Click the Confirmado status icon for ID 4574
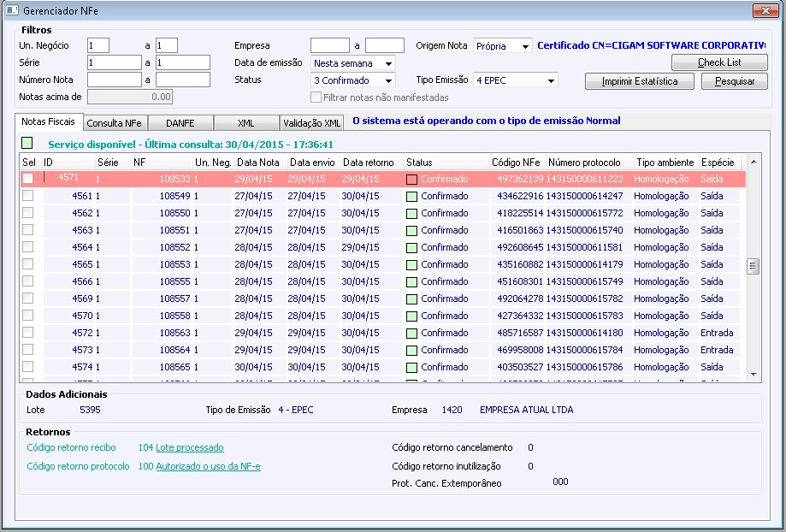The width and height of the screenshot is (786, 532). (412, 368)
